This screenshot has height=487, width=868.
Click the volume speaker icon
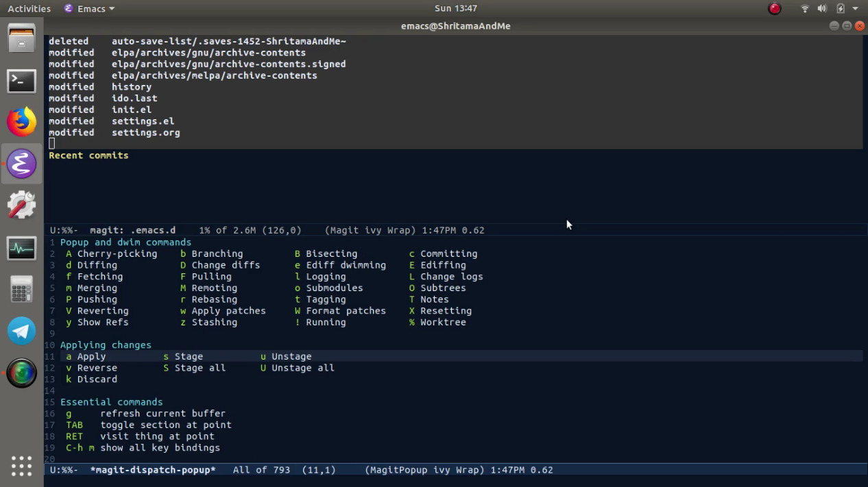tap(822, 9)
